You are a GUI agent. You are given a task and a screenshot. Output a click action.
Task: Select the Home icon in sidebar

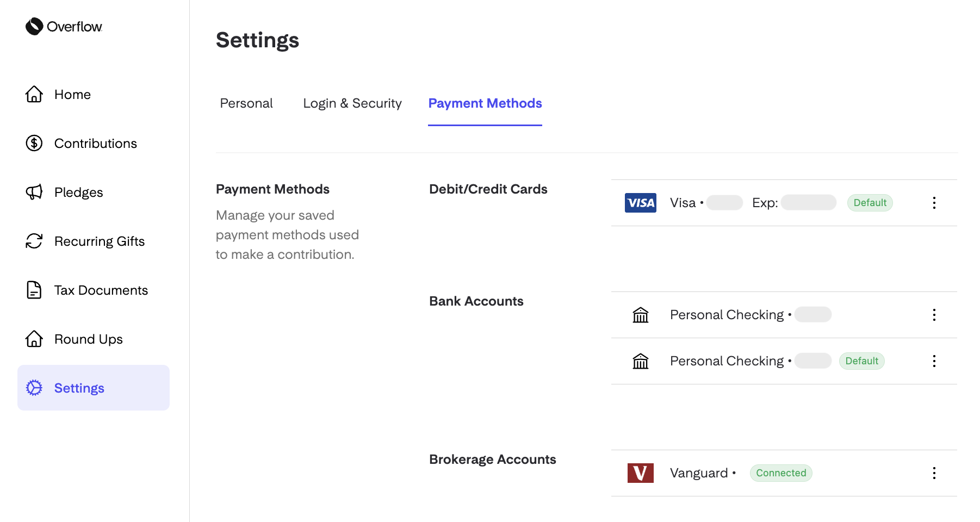click(x=34, y=94)
